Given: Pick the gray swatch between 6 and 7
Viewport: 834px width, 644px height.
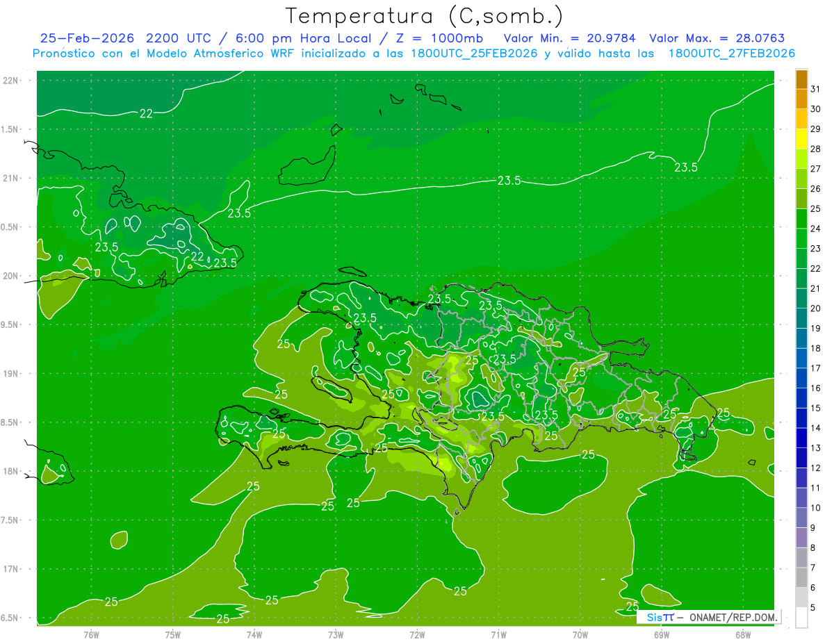Looking at the screenshot, I should [x=801, y=577].
